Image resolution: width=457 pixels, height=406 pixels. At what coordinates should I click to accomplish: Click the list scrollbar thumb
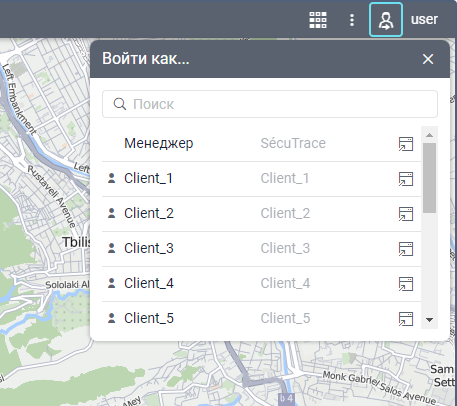[x=429, y=178]
